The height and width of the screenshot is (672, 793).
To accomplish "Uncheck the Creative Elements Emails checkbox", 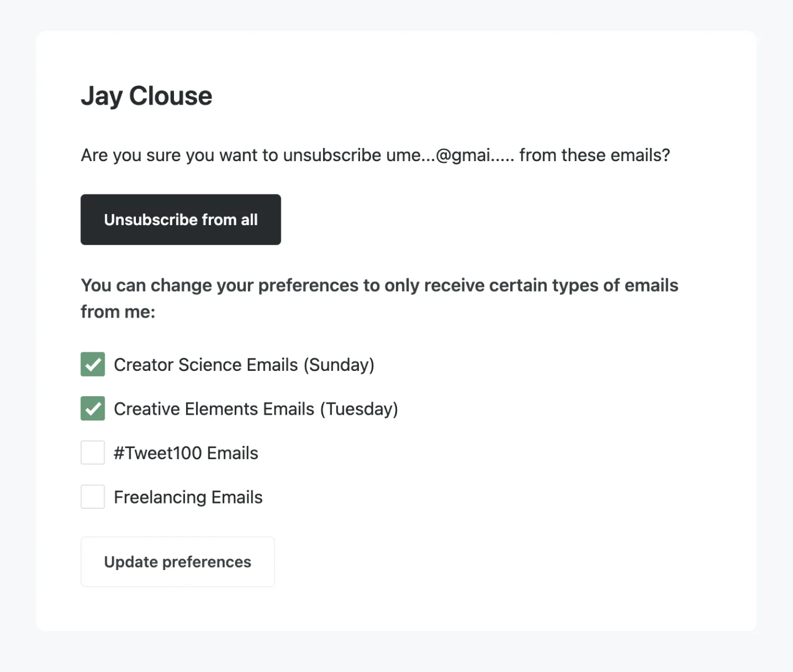I will 93,409.
